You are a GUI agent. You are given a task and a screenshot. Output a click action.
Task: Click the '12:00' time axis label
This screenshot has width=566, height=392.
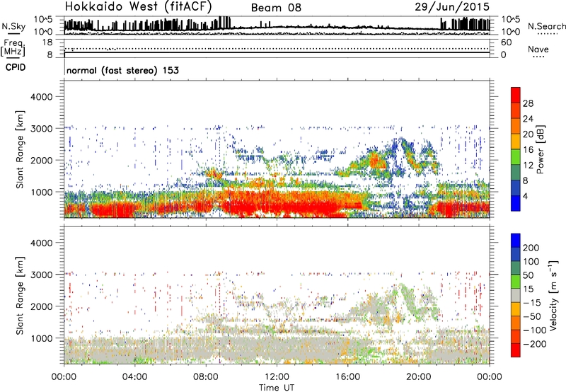click(277, 377)
